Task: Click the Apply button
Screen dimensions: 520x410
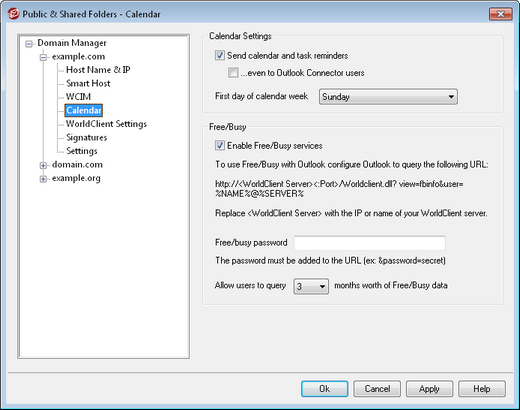Action: click(x=429, y=389)
